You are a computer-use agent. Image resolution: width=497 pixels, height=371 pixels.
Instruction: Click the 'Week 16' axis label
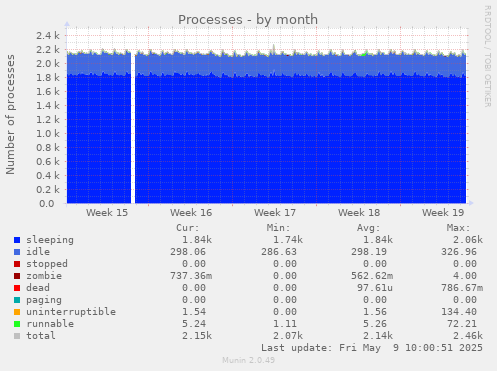pyautogui.click(x=191, y=213)
